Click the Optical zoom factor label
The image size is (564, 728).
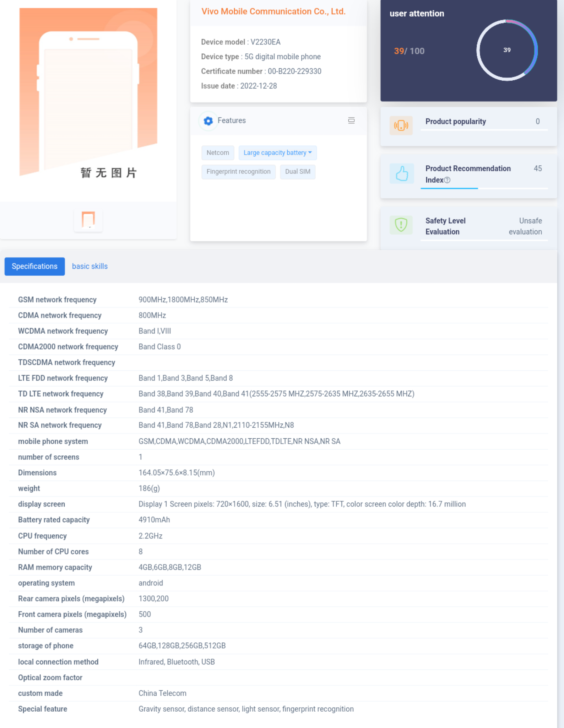[50, 678]
